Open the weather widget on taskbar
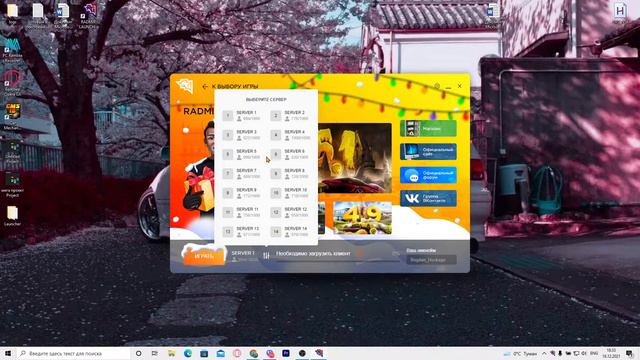The width and height of the screenshot is (640, 360). pos(520,353)
